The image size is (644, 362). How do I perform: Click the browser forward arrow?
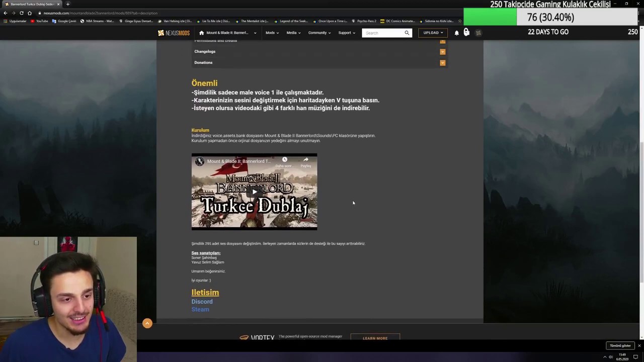click(14, 13)
